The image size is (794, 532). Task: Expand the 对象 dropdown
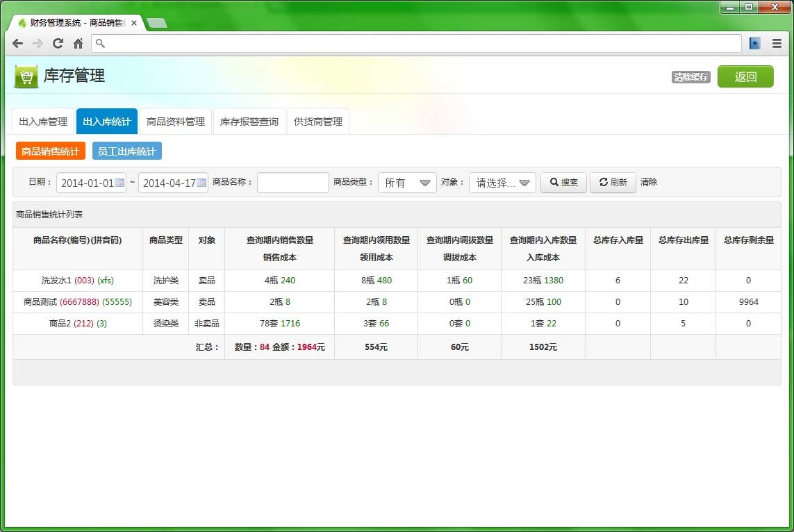[502, 183]
